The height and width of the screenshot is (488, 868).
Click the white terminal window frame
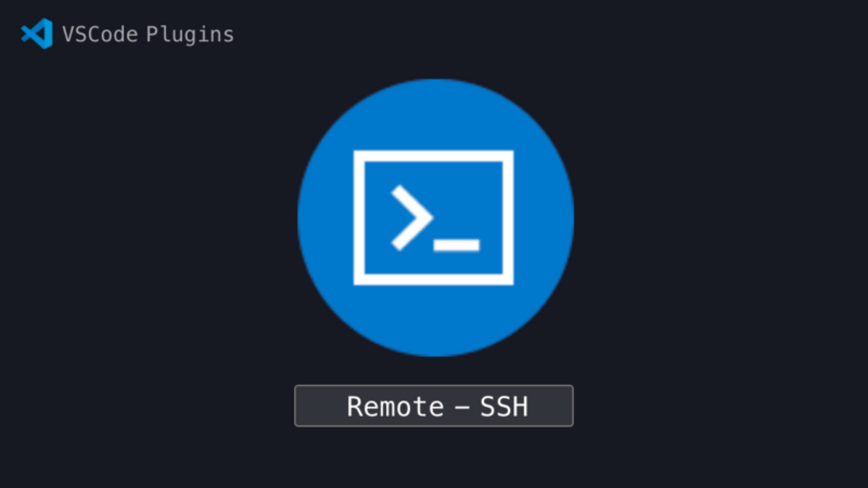point(433,218)
